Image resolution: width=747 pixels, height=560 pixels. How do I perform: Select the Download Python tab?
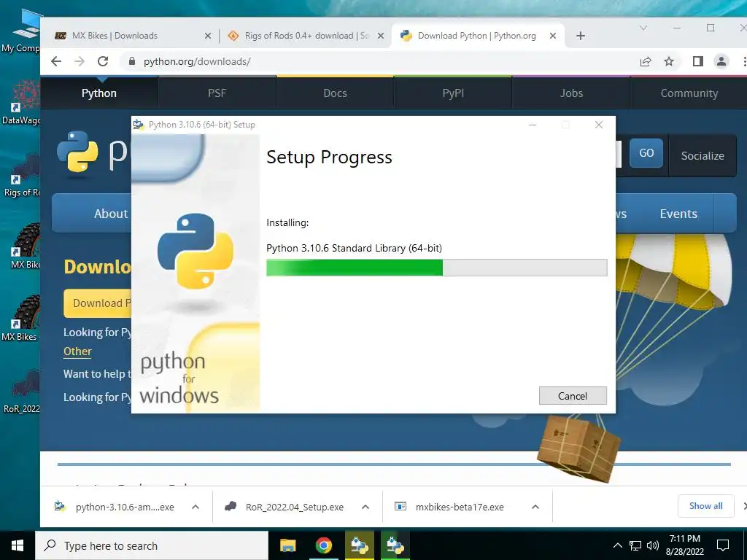pyautogui.click(x=476, y=36)
